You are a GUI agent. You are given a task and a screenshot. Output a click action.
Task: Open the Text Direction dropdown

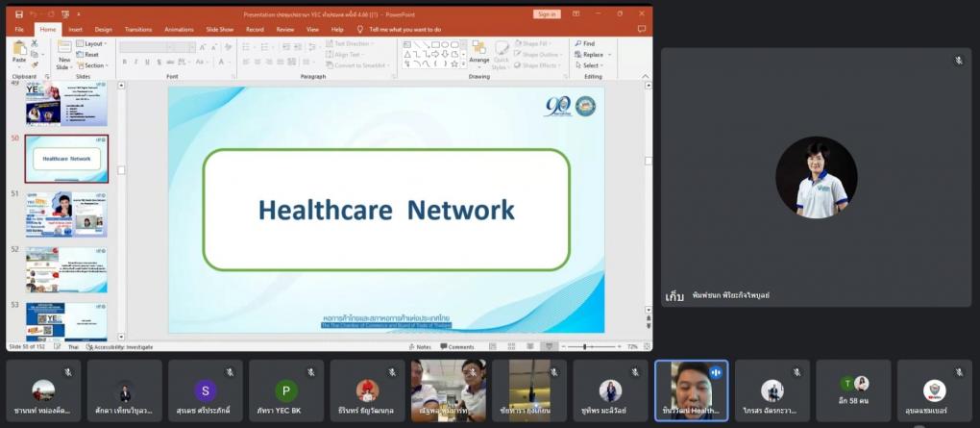click(x=350, y=44)
